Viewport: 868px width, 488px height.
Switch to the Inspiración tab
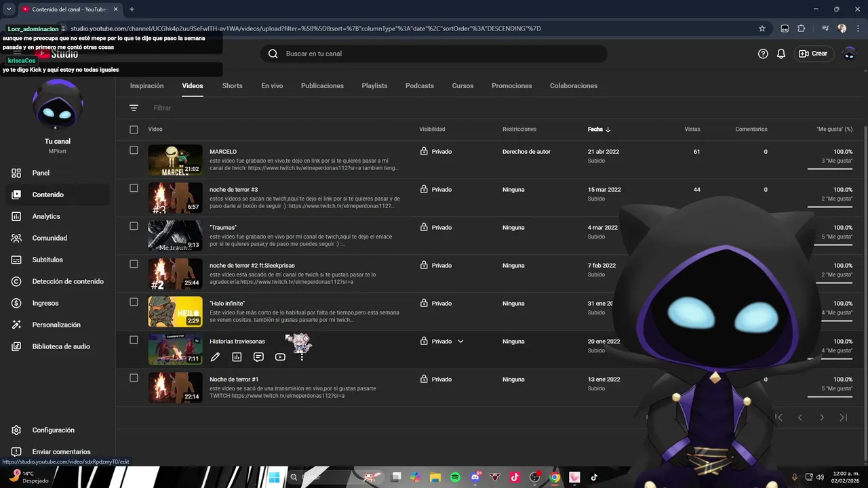click(147, 86)
